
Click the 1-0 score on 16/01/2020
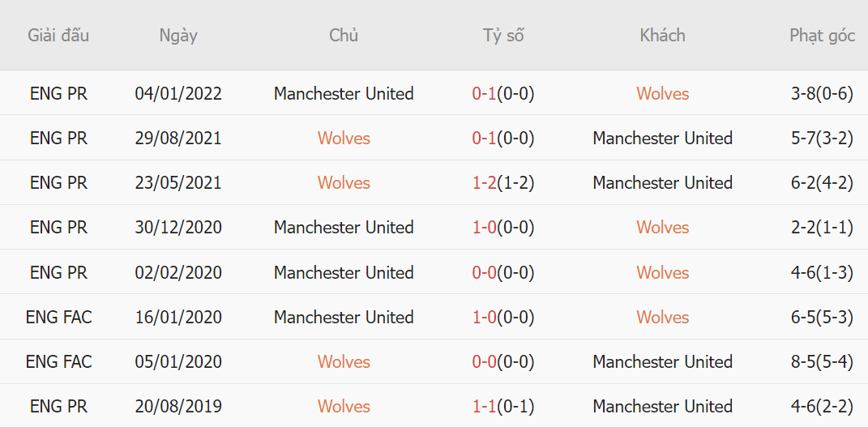[485, 317]
